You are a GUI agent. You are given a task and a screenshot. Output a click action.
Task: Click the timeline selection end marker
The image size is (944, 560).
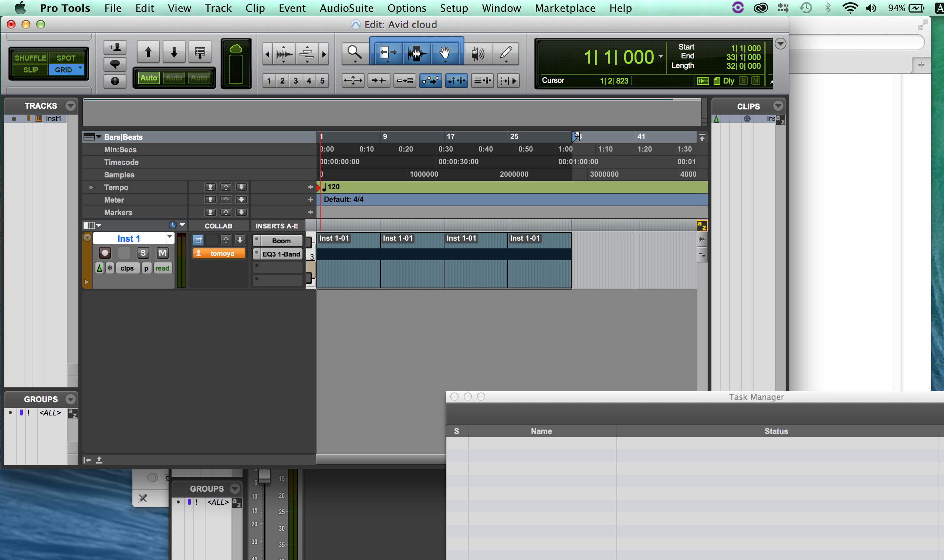576,136
